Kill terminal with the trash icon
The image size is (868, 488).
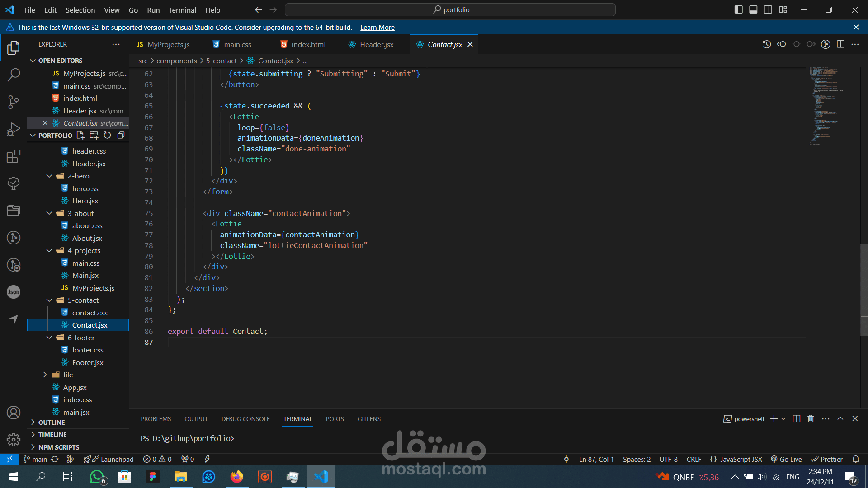(811, 419)
